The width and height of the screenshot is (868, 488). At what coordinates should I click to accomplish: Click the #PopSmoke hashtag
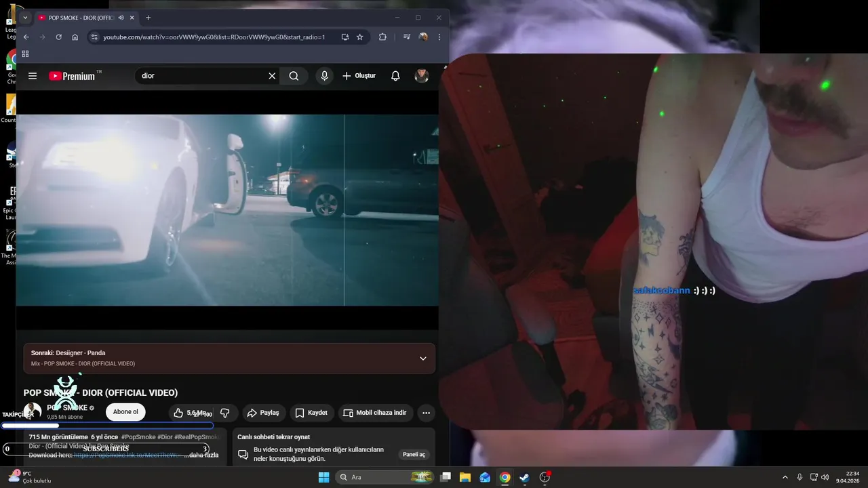pyautogui.click(x=138, y=437)
